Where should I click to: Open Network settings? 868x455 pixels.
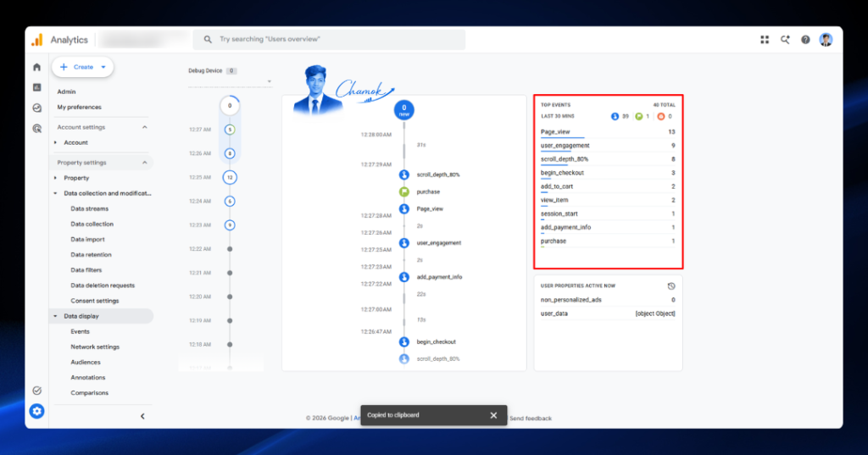point(95,347)
